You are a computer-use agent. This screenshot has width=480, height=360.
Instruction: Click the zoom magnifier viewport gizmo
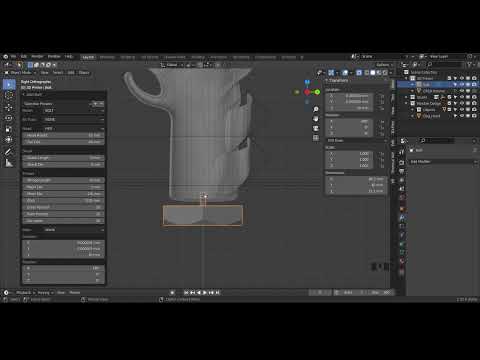316,109
